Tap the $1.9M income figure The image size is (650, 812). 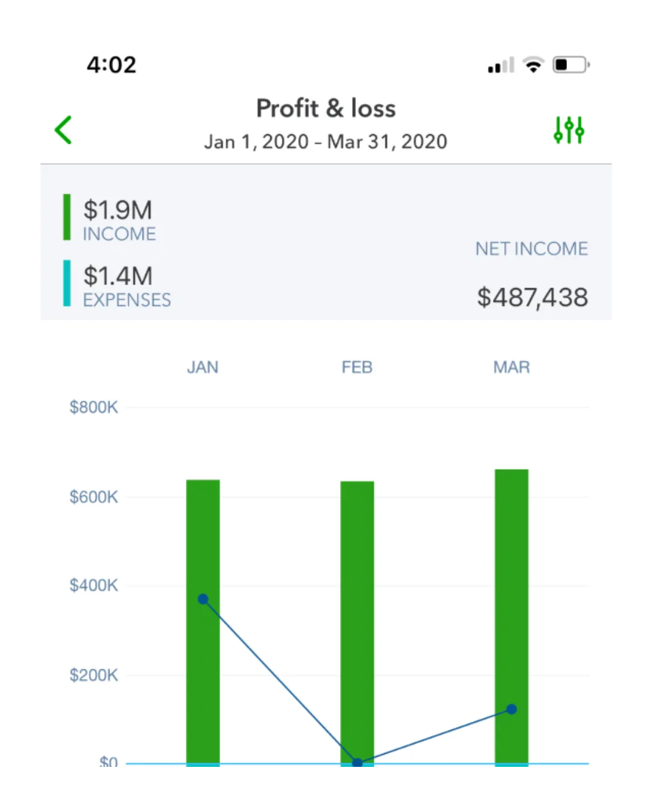[118, 210]
